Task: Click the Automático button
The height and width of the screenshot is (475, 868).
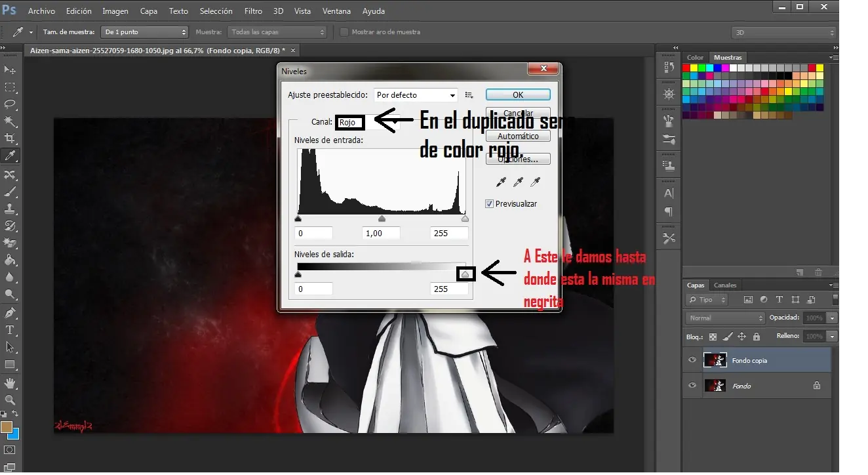Action: 518,136
